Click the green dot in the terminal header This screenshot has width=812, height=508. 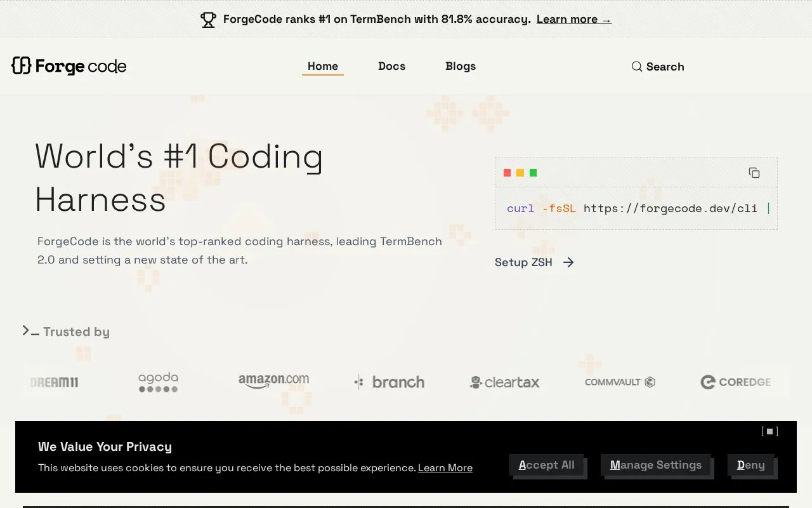(x=533, y=173)
